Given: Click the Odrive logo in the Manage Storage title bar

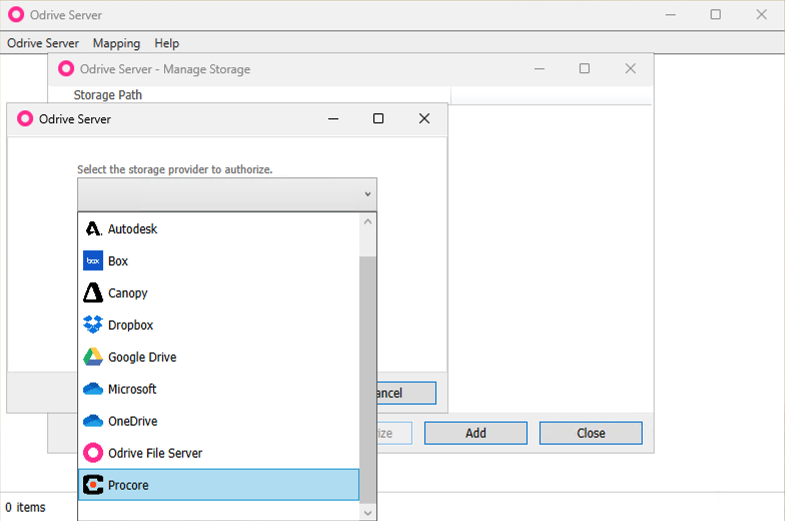Looking at the screenshot, I should coord(66,69).
